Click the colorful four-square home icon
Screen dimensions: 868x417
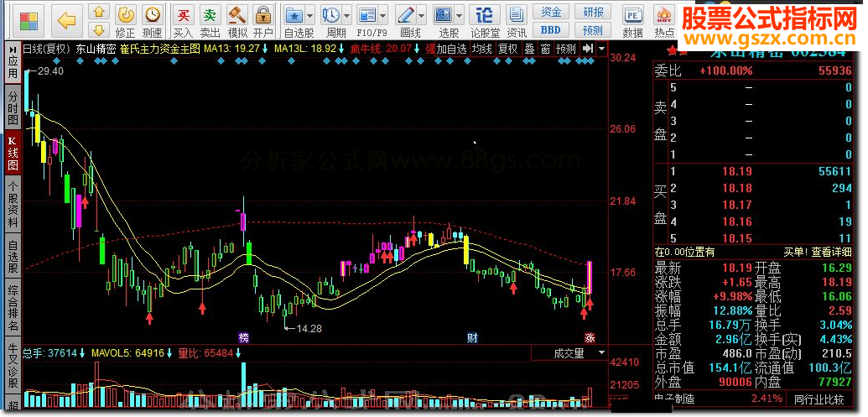[28, 21]
